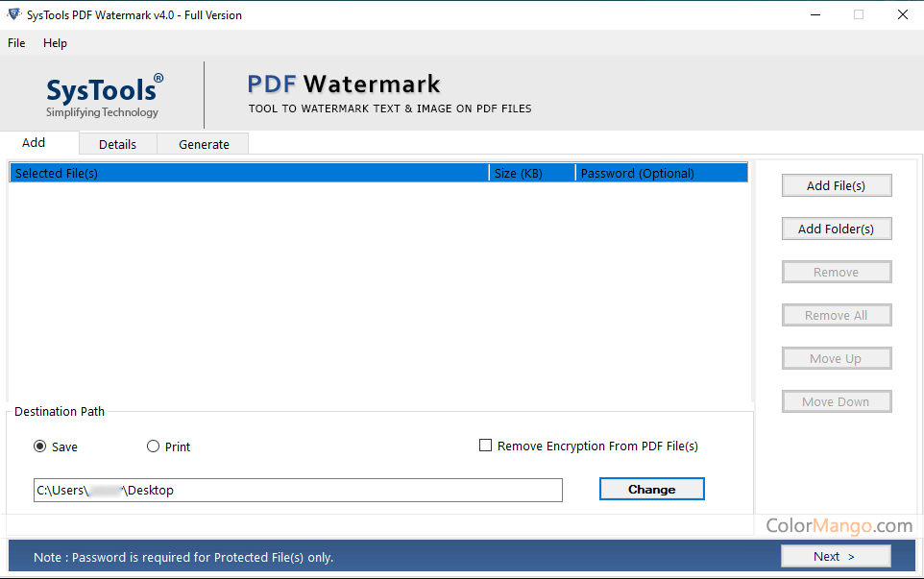Select the Print radio option
The height and width of the screenshot is (579, 924).
[x=154, y=446]
